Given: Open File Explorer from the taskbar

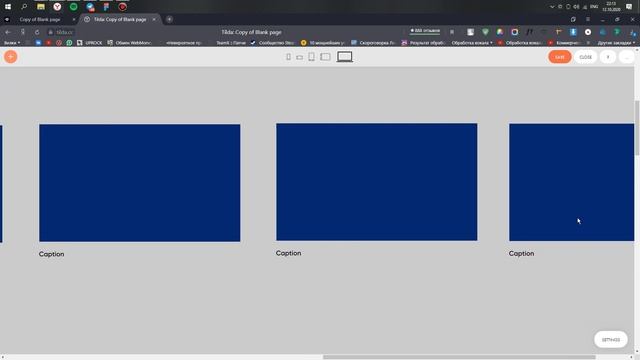Looking at the screenshot, I should (x=41, y=7).
